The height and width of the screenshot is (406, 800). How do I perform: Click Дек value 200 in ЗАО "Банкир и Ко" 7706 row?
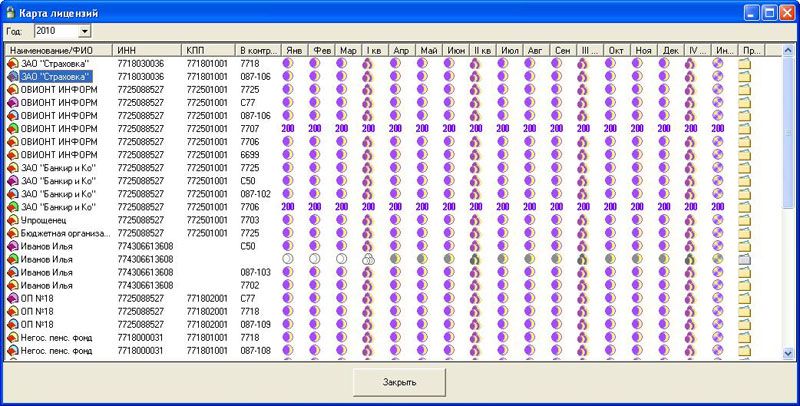coord(664,207)
